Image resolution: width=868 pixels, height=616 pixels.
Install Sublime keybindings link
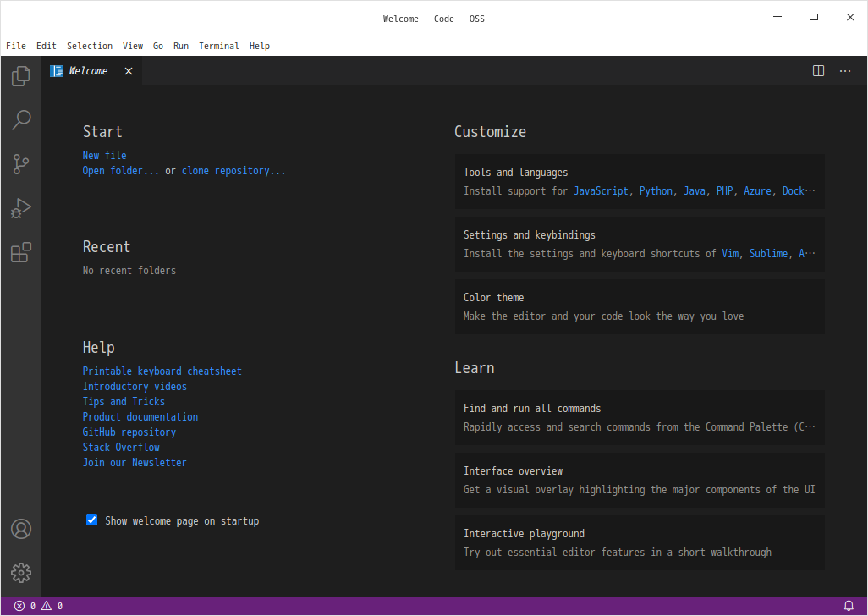[768, 254]
